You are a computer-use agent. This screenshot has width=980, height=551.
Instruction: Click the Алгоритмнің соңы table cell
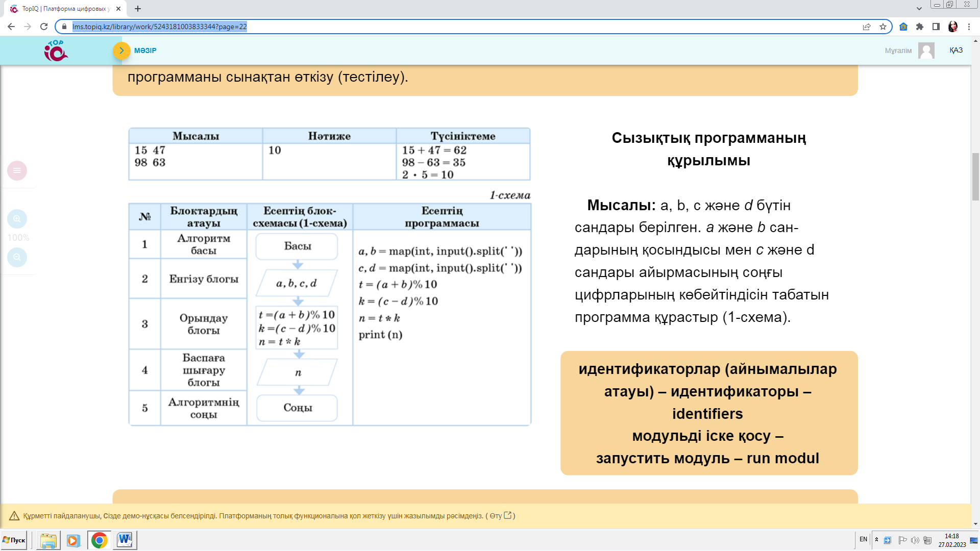click(x=204, y=408)
